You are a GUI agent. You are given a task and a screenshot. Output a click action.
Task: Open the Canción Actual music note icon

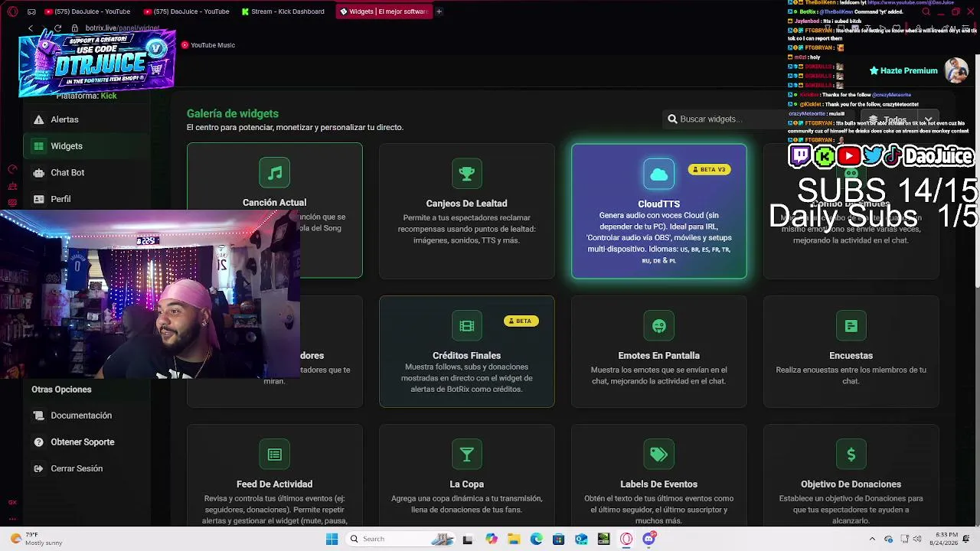click(274, 173)
